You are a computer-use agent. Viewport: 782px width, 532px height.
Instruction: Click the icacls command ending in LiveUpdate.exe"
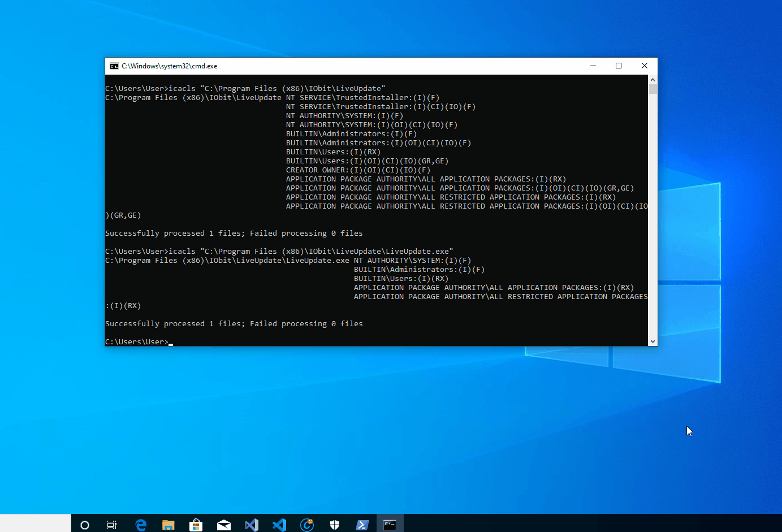pyautogui.click(x=311, y=252)
